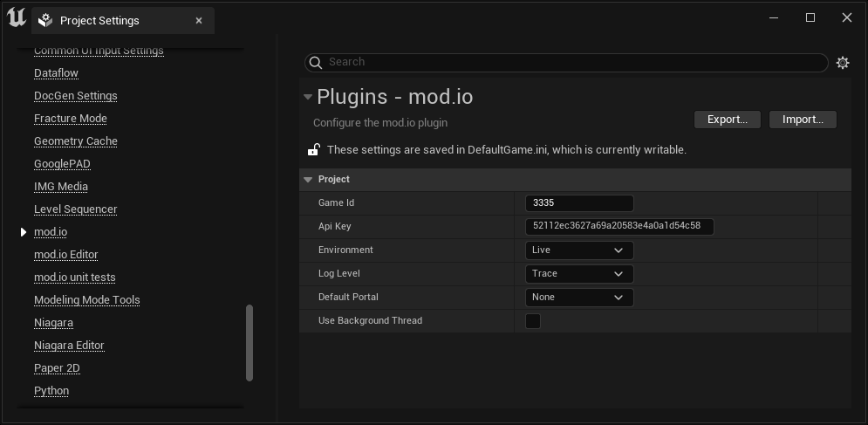
Task: Click the Export... button
Action: tap(728, 120)
